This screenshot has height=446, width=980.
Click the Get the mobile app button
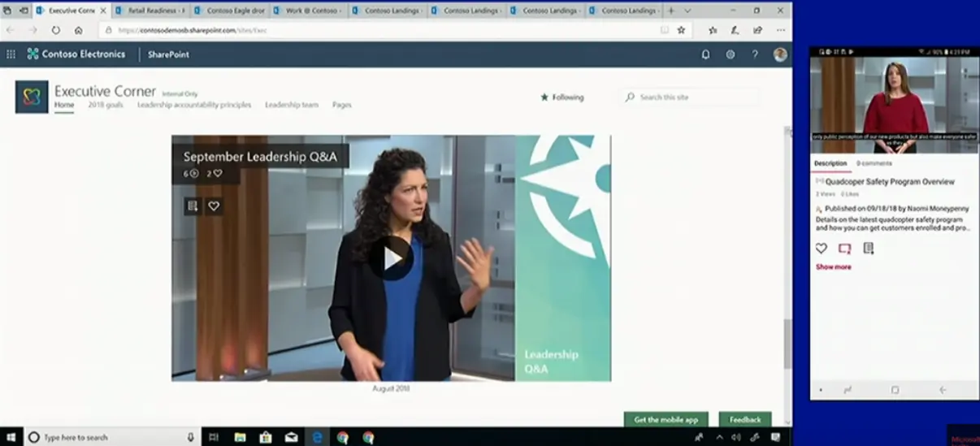click(666, 420)
